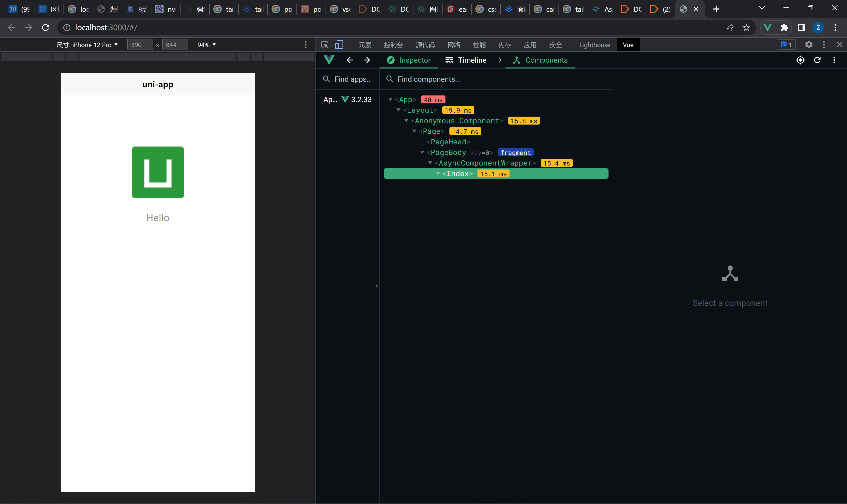Open the Lighthouse panel tab

click(594, 44)
